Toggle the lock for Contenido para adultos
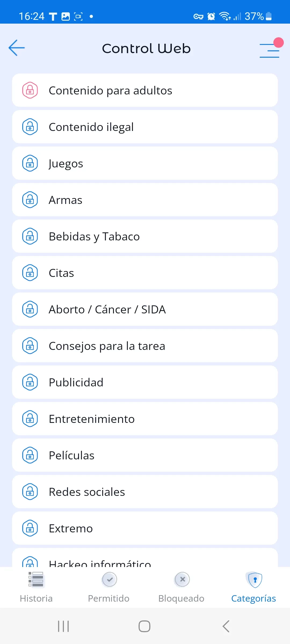 [x=30, y=90]
